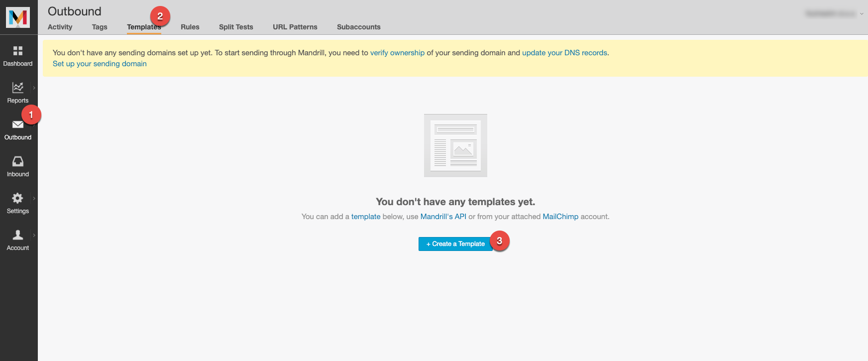Expand the Settings submenu chevron
This screenshot has height=361, width=868.
(34, 198)
